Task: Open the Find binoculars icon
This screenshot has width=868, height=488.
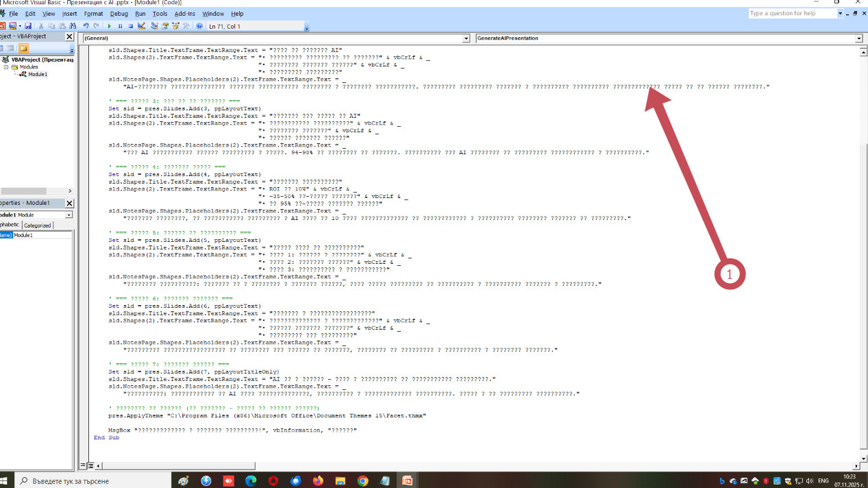Action: tap(73, 26)
